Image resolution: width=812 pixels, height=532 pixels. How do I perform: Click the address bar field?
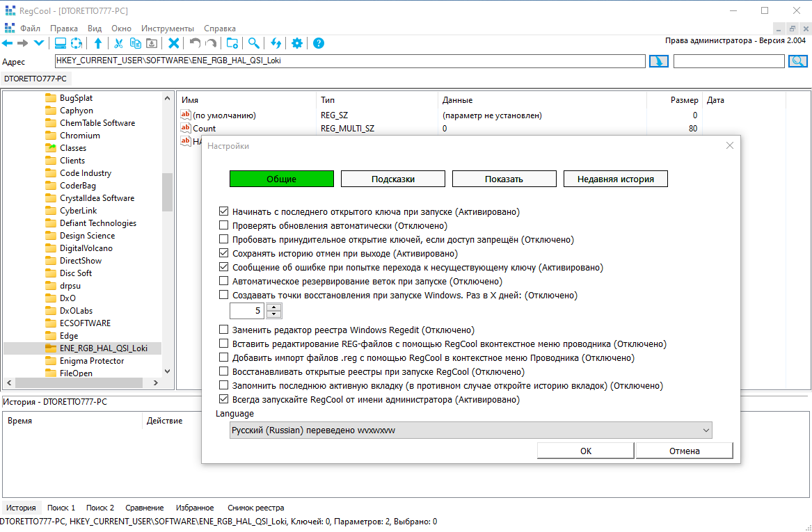350,61
